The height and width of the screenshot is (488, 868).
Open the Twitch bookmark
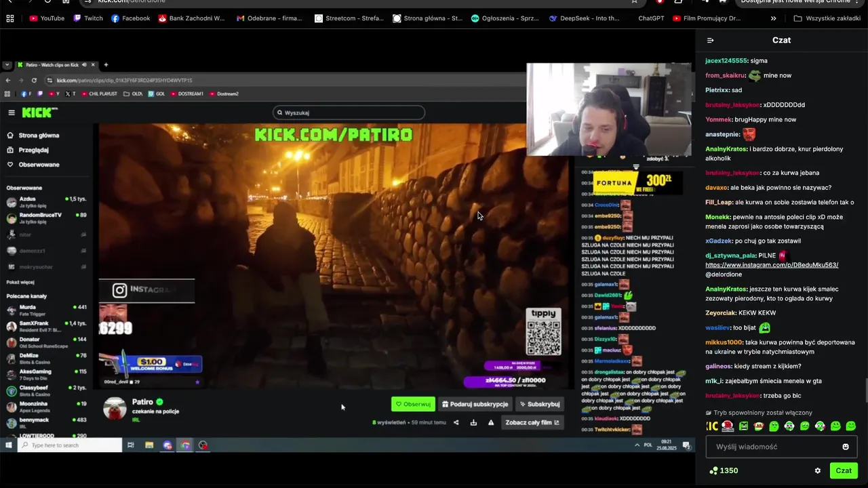[88, 18]
